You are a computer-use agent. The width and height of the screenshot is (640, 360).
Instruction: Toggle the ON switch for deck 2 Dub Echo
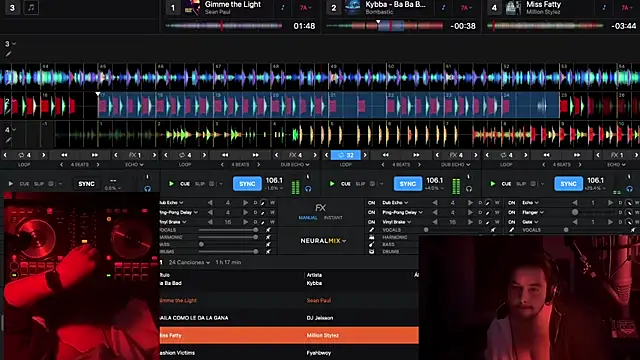[x=371, y=202]
